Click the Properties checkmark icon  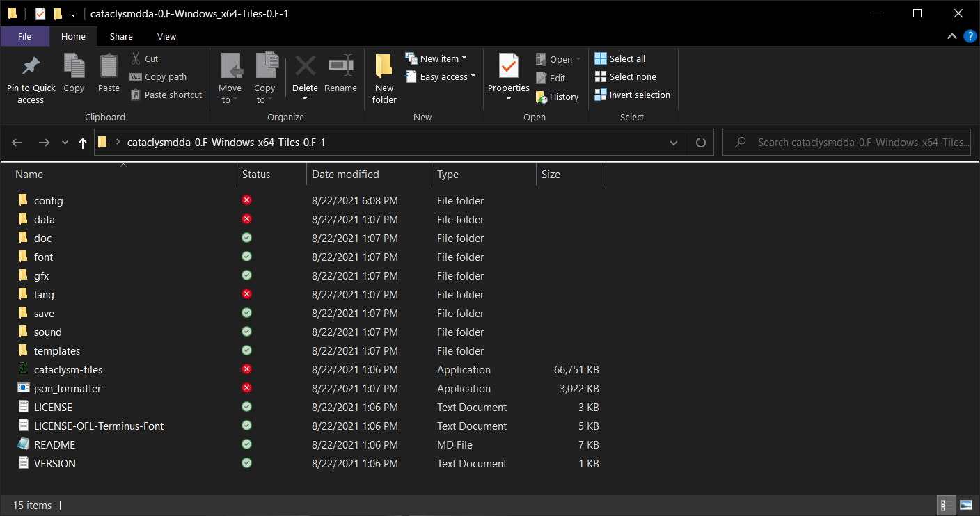[x=509, y=66]
